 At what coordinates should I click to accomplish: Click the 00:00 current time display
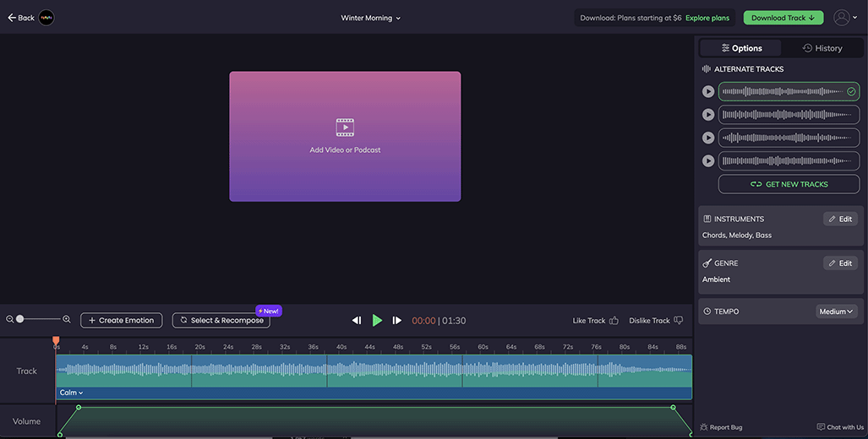pyautogui.click(x=423, y=321)
